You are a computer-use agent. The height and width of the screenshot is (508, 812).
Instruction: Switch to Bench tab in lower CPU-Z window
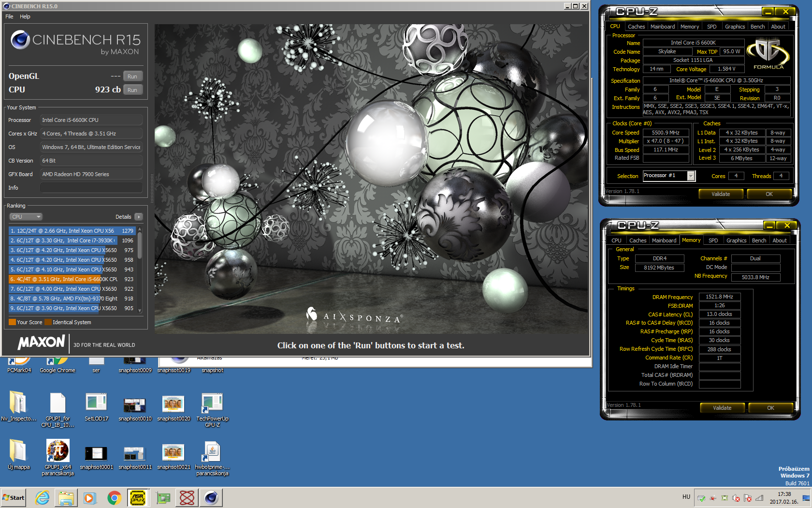coord(759,240)
